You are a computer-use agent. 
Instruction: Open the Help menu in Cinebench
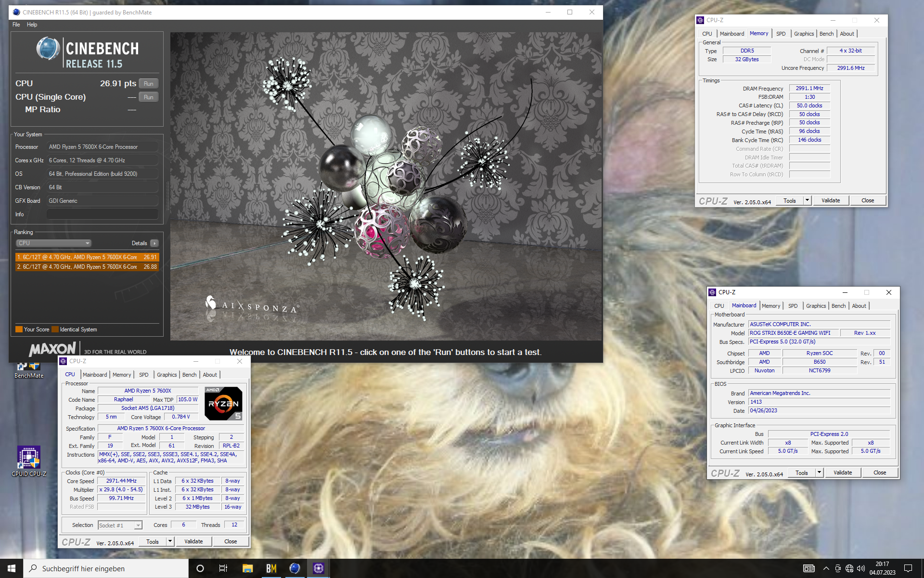(32, 25)
